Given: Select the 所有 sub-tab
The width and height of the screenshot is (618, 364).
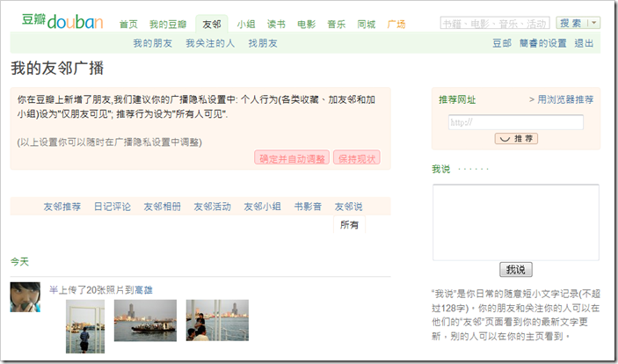Looking at the screenshot, I should point(349,225).
